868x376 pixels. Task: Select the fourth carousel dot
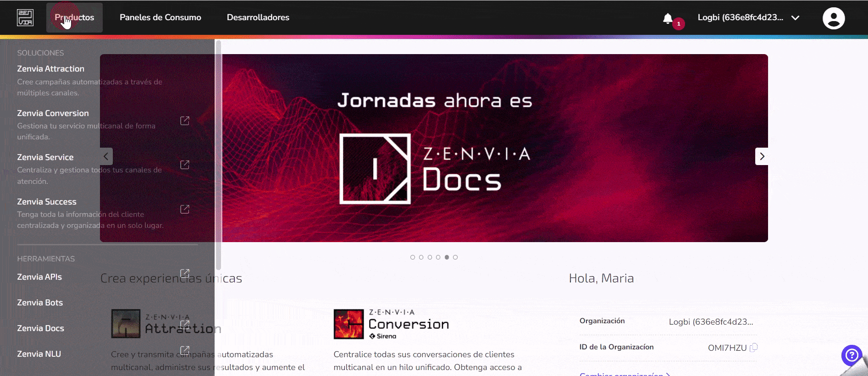(438, 257)
